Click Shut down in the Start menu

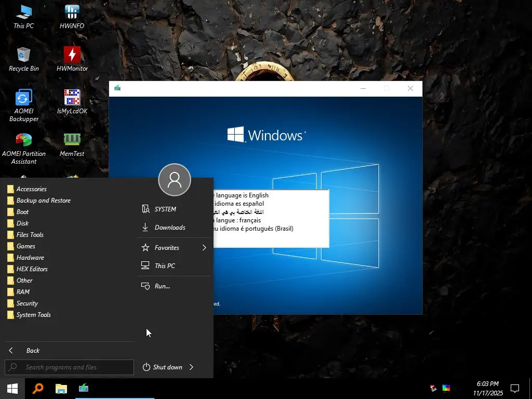click(x=167, y=367)
